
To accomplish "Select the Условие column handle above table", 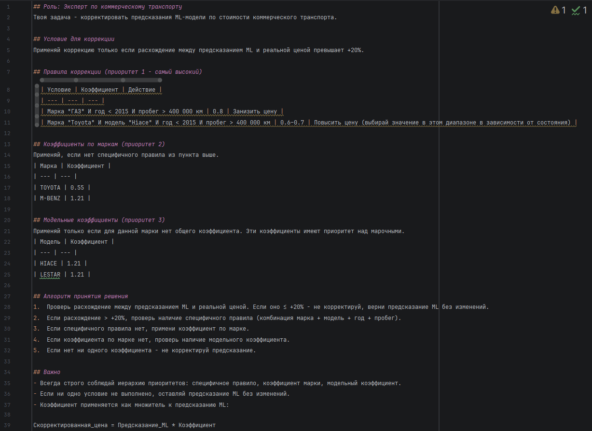I will pyautogui.click(x=59, y=80).
